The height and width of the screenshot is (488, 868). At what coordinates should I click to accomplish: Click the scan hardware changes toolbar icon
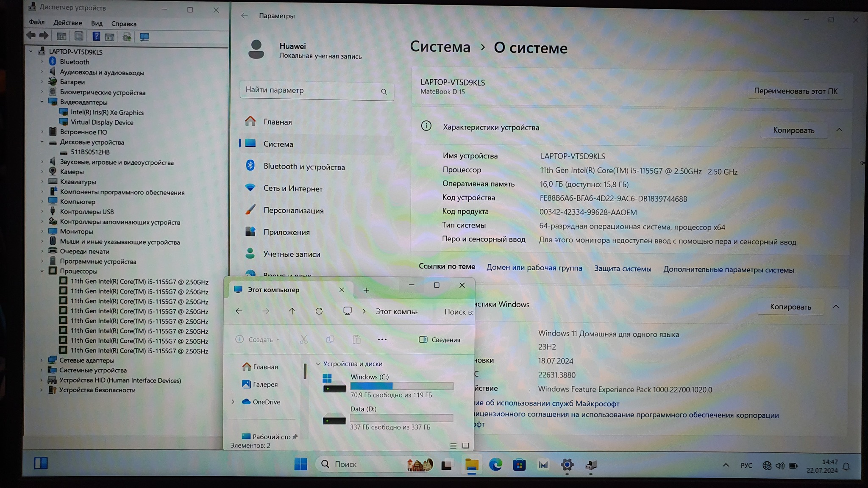[x=144, y=37]
